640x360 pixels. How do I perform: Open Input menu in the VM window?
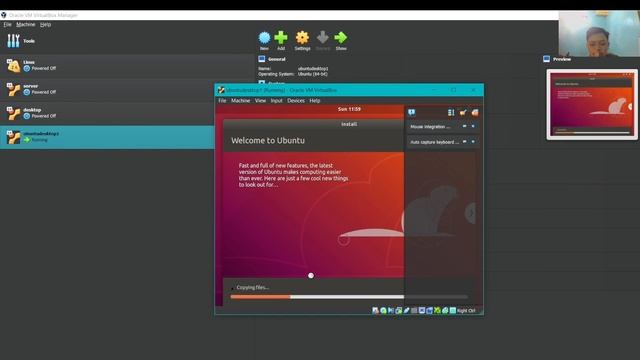pyautogui.click(x=276, y=100)
